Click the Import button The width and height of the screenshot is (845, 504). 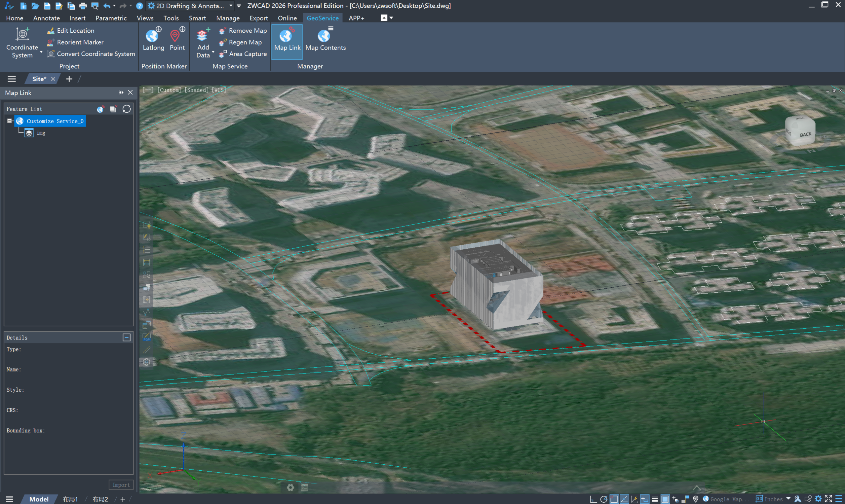pos(121,485)
